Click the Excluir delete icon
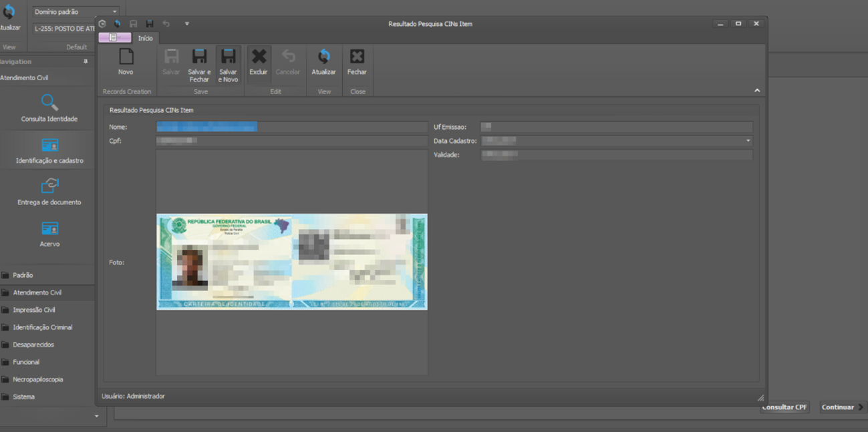 click(x=259, y=57)
